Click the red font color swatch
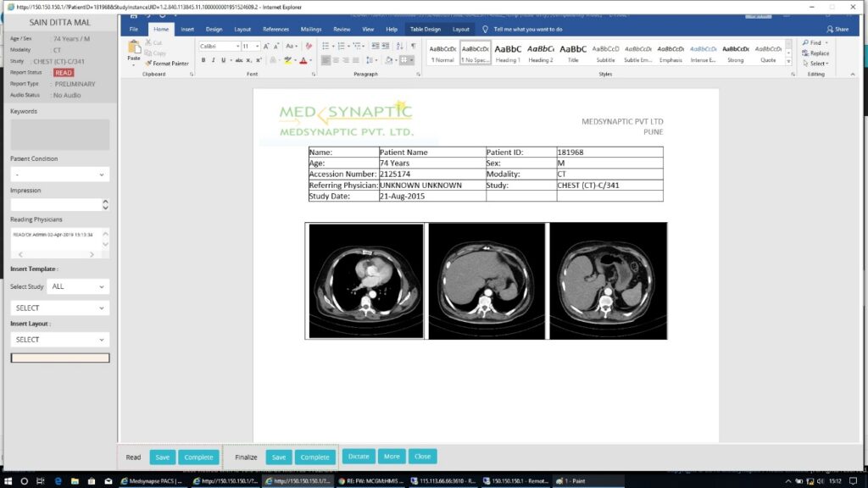The width and height of the screenshot is (868, 488). click(x=303, y=61)
